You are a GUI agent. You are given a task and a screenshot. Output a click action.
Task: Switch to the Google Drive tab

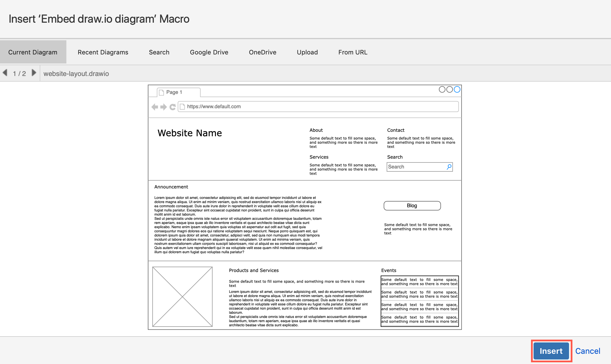[x=209, y=52]
